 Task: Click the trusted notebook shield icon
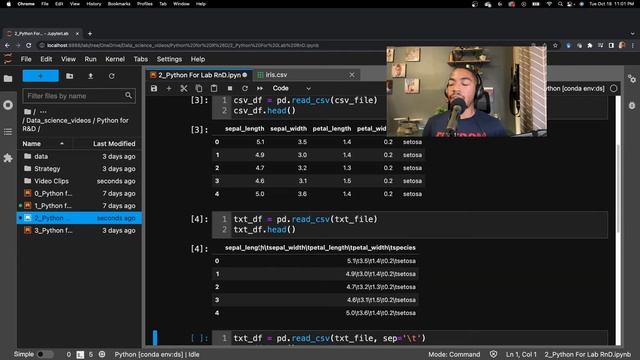[493, 354]
